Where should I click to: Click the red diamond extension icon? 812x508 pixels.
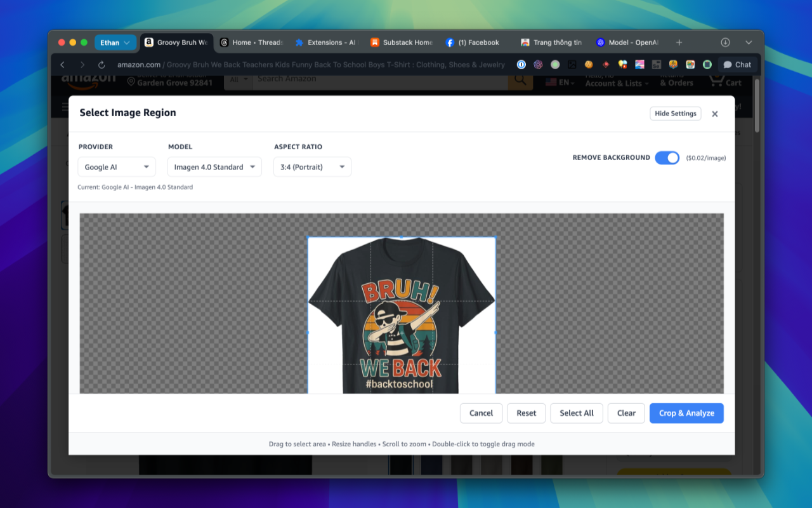pos(606,64)
